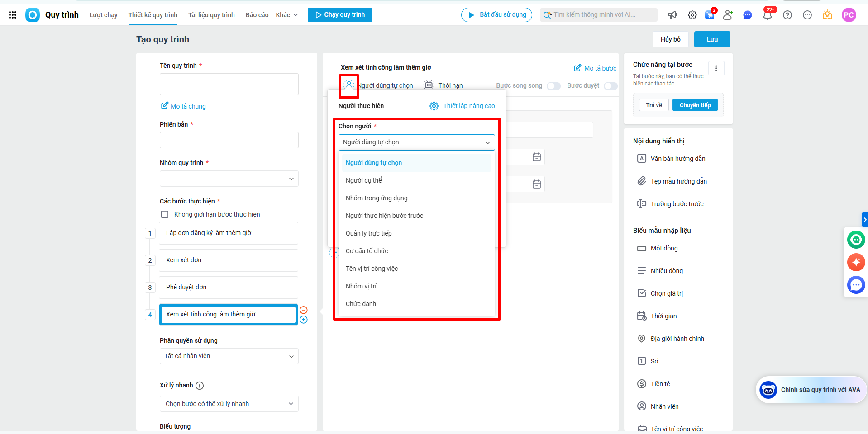The image size is (868, 434).
Task: Click the Mô tả bước edit icon
Action: tap(577, 68)
